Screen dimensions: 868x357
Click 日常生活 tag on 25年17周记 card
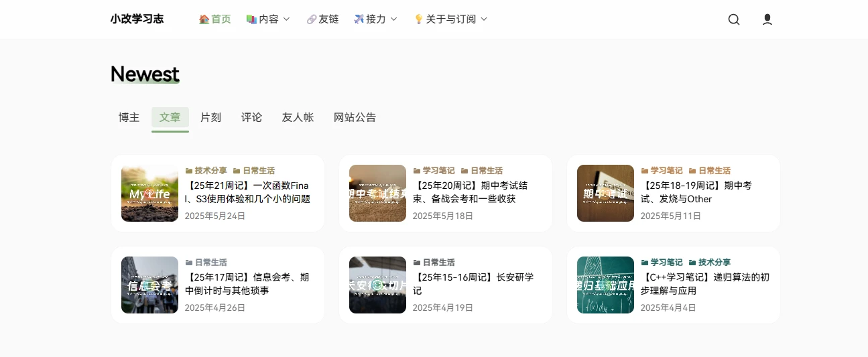pyautogui.click(x=211, y=263)
